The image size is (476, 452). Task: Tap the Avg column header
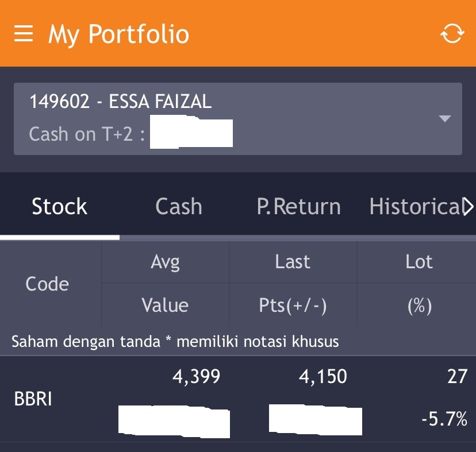[165, 261]
